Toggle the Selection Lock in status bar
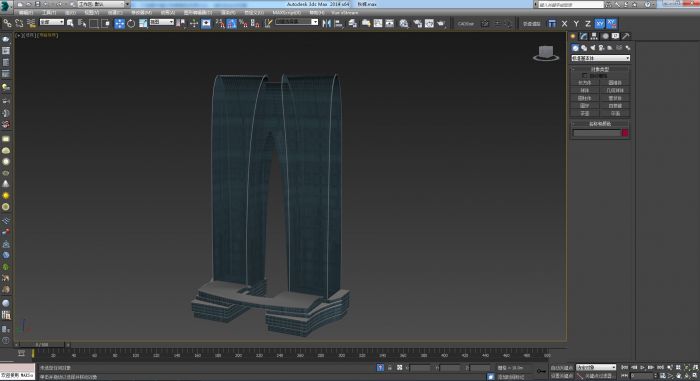700x381 pixels. [390, 368]
